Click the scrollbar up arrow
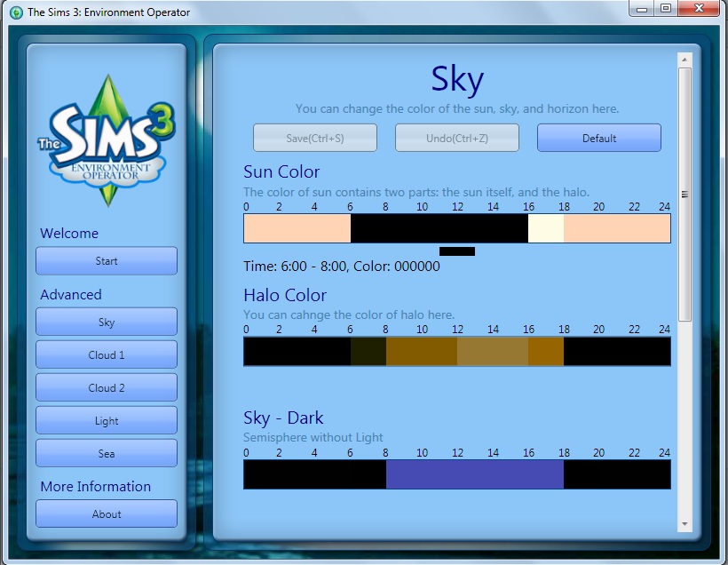 (x=684, y=60)
